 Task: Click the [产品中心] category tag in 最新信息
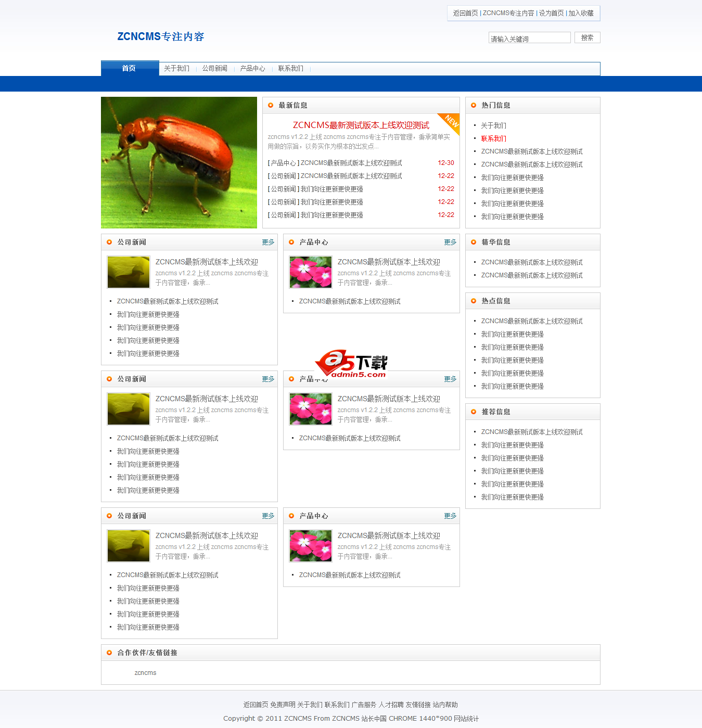[284, 163]
